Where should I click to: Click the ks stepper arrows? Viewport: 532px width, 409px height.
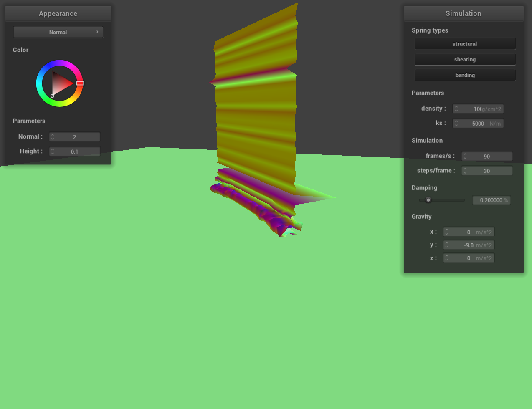click(x=456, y=124)
